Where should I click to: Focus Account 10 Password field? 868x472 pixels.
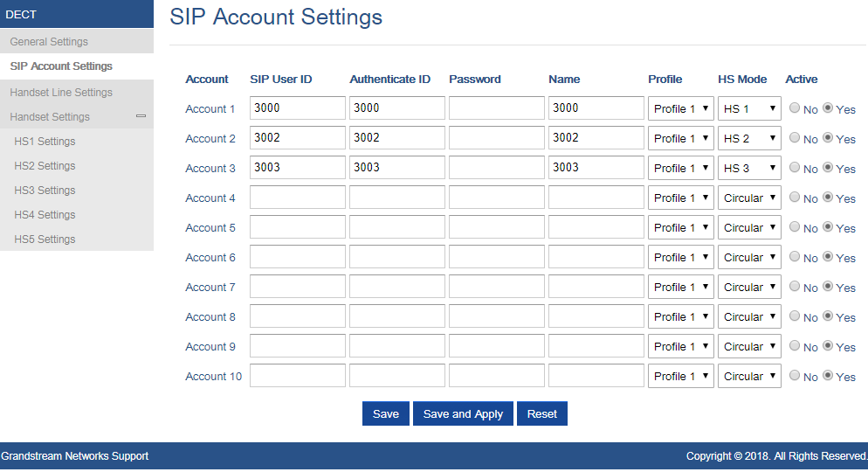497,376
